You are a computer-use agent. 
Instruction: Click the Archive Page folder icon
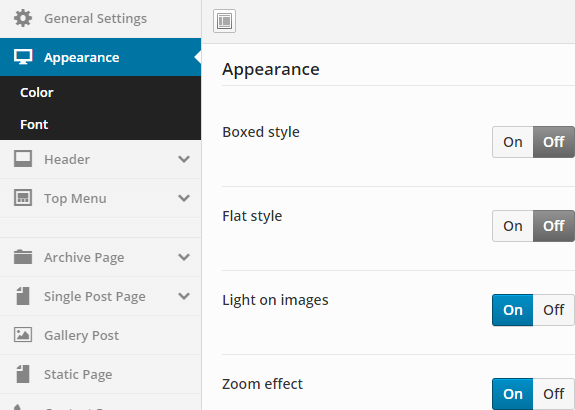(23, 257)
